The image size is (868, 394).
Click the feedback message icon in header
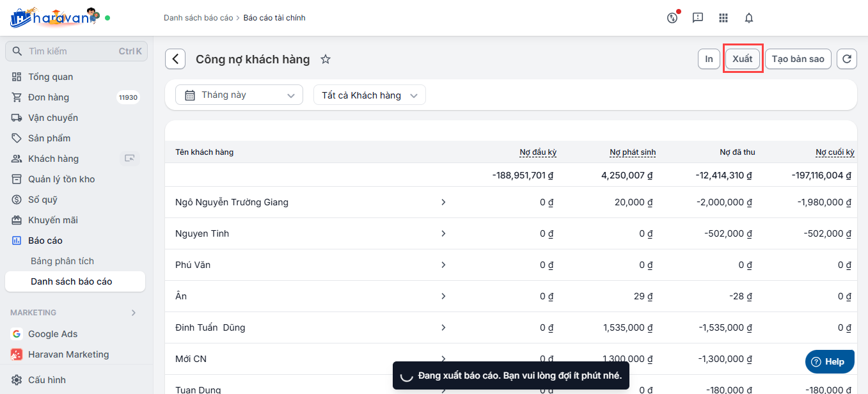tap(698, 18)
